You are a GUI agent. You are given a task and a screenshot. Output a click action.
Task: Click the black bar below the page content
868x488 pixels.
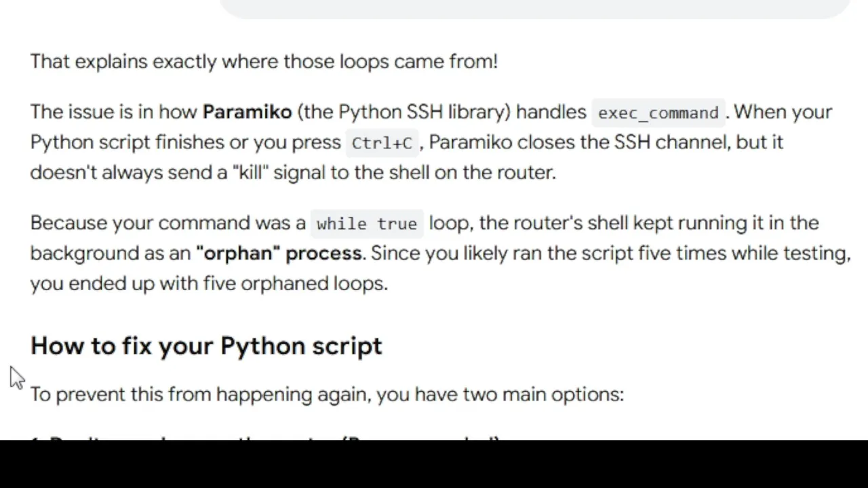(434, 464)
